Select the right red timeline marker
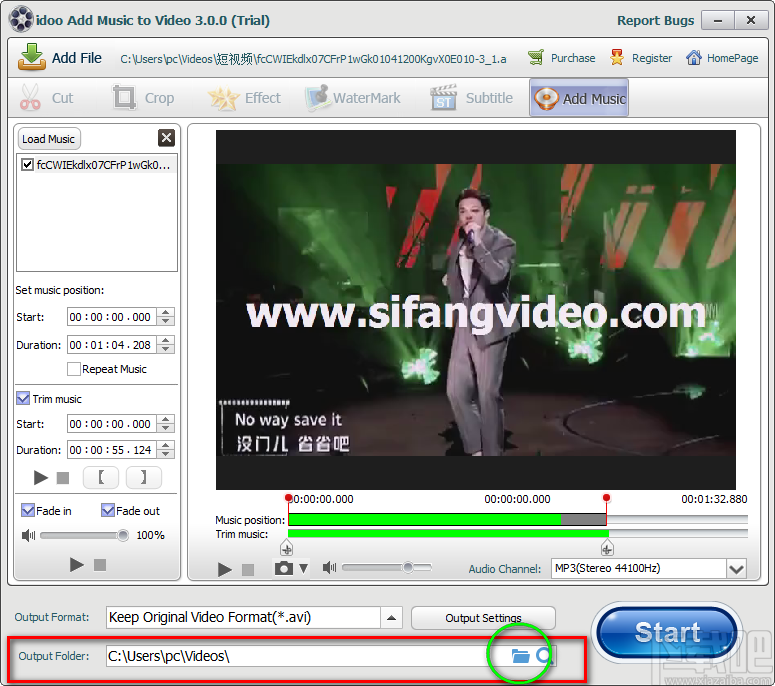The width and height of the screenshot is (775, 686). tap(606, 498)
